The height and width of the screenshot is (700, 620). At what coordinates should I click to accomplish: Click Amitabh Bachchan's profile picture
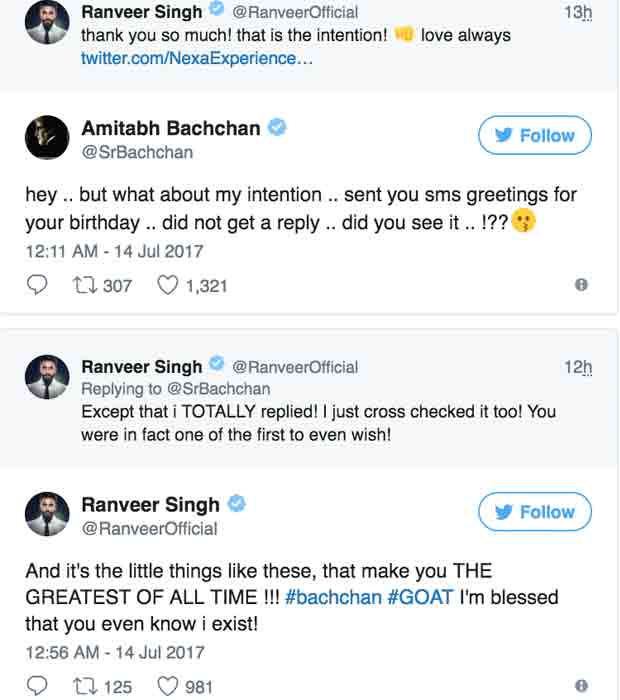click(x=48, y=138)
